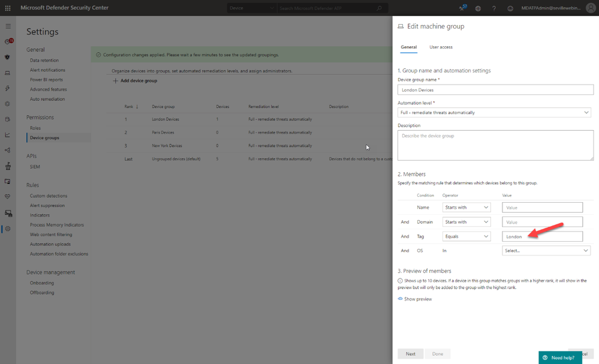Switch to the General tab
599x364 pixels.
(x=408, y=47)
